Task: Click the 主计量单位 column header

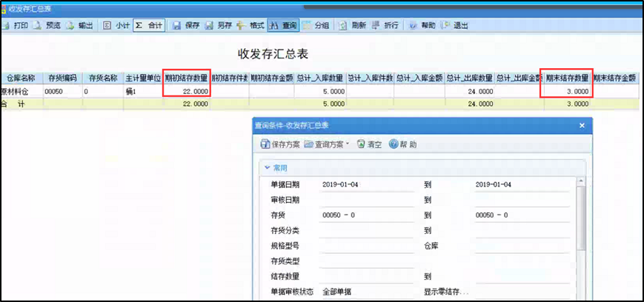Action: pos(143,78)
